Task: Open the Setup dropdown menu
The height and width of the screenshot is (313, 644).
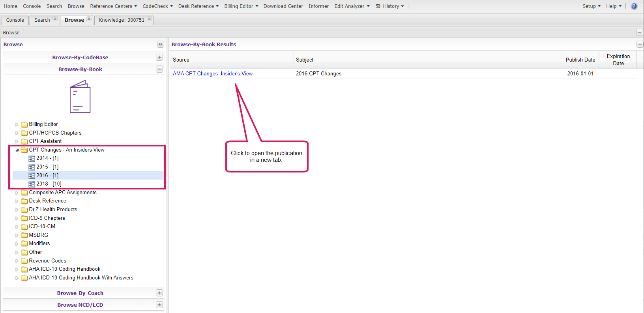Action: click(591, 6)
